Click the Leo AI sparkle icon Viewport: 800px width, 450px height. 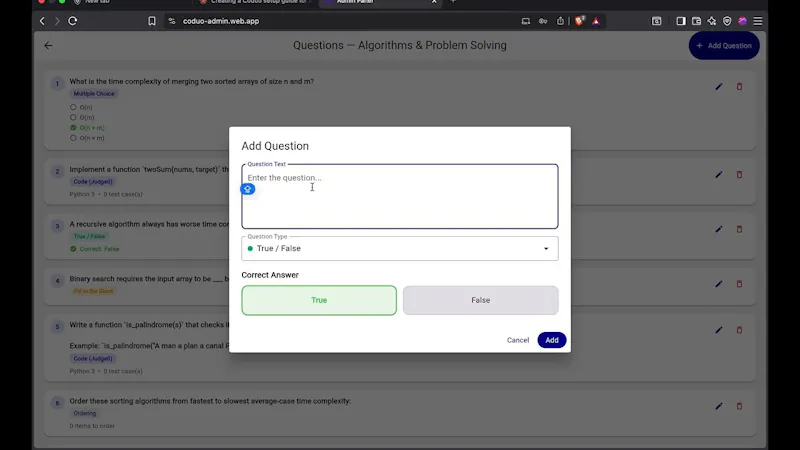coord(711,21)
